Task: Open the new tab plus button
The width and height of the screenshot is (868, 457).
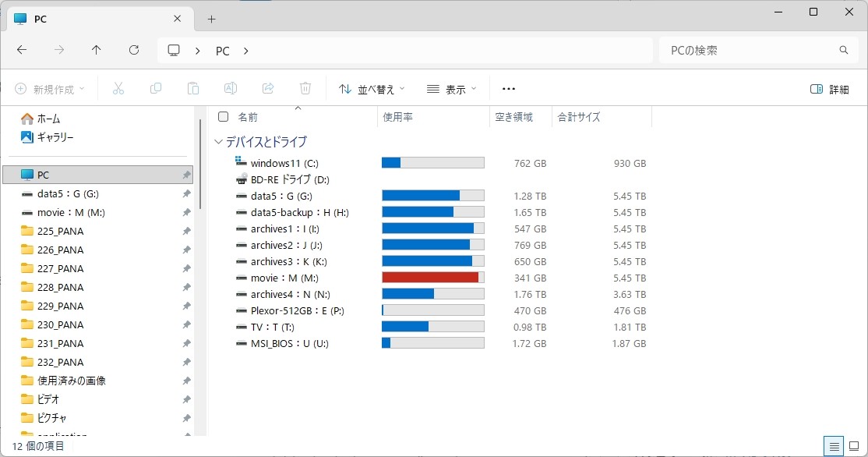Action: coord(211,19)
